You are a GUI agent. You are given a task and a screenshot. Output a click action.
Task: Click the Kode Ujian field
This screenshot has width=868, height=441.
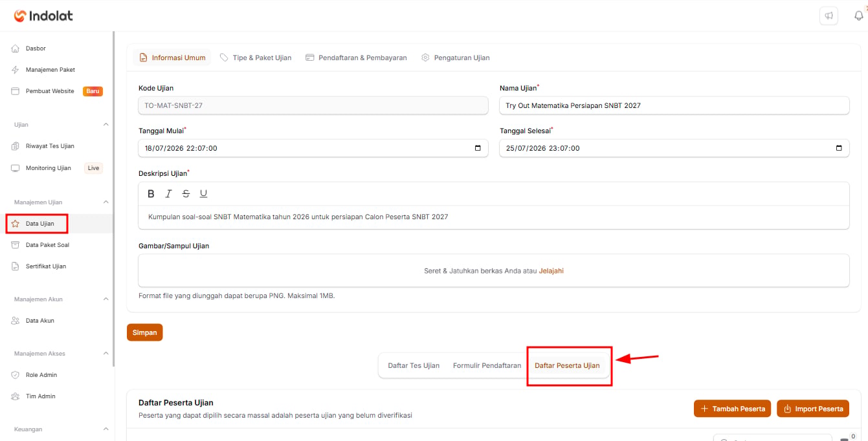click(313, 105)
